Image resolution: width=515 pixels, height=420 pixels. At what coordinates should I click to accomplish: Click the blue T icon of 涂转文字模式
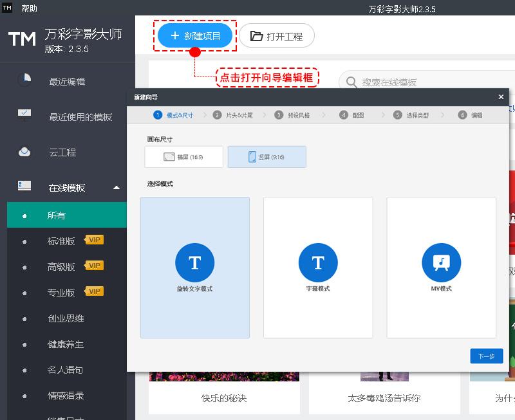point(195,262)
